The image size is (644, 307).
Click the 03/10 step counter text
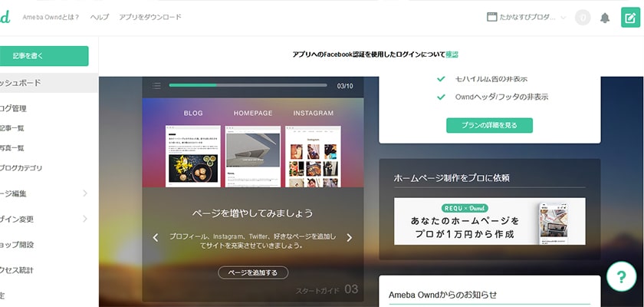(344, 86)
